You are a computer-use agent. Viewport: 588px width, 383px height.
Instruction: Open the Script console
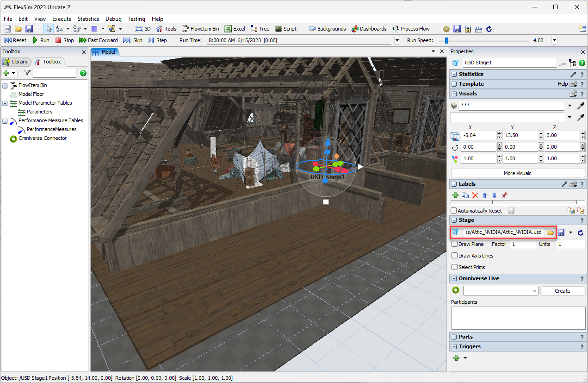click(x=285, y=29)
